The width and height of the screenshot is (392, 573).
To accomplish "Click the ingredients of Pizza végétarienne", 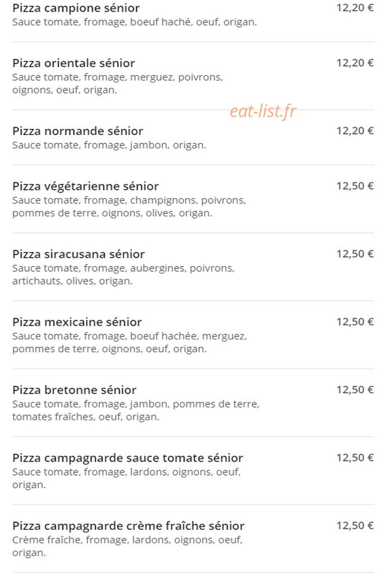I will click(129, 207).
